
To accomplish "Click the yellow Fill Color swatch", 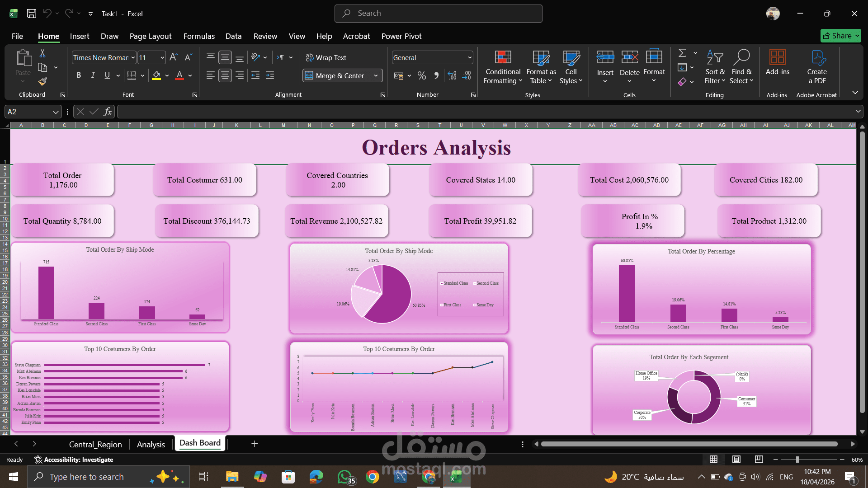I will tap(156, 75).
